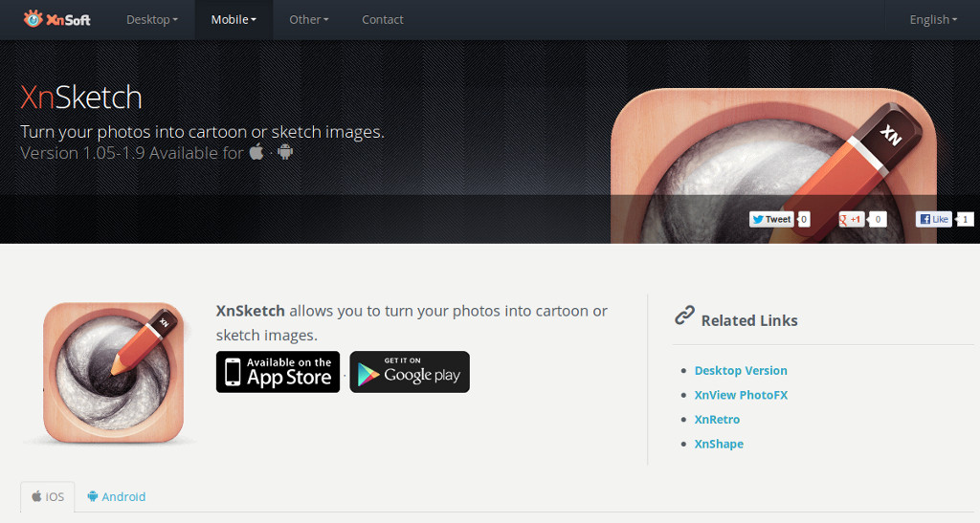Viewport: 980px width, 523px height.
Task: Go to the Contact page
Action: [x=383, y=20]
